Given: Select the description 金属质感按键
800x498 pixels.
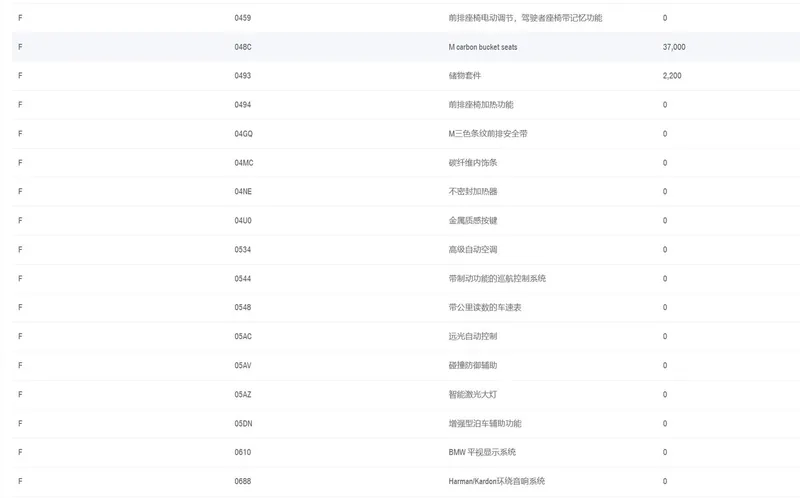Looking at the screenshot, I should tap(472, 220).
